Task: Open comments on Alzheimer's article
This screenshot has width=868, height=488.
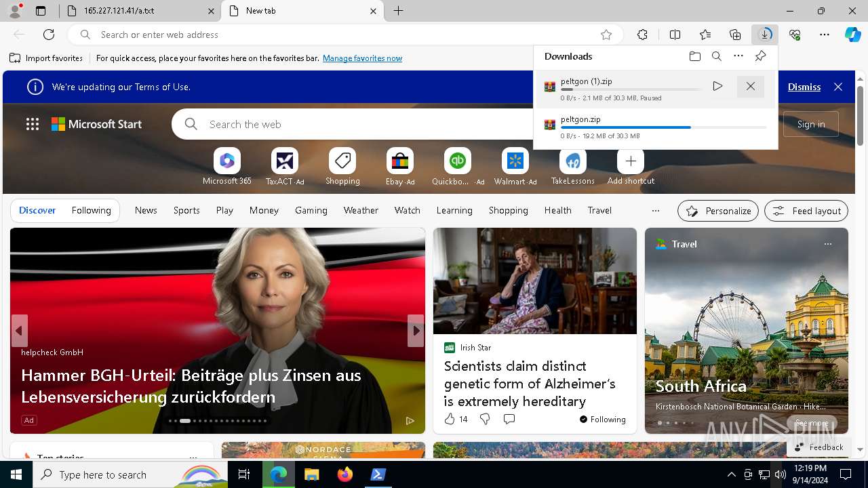Action: [x=509, y=420]
